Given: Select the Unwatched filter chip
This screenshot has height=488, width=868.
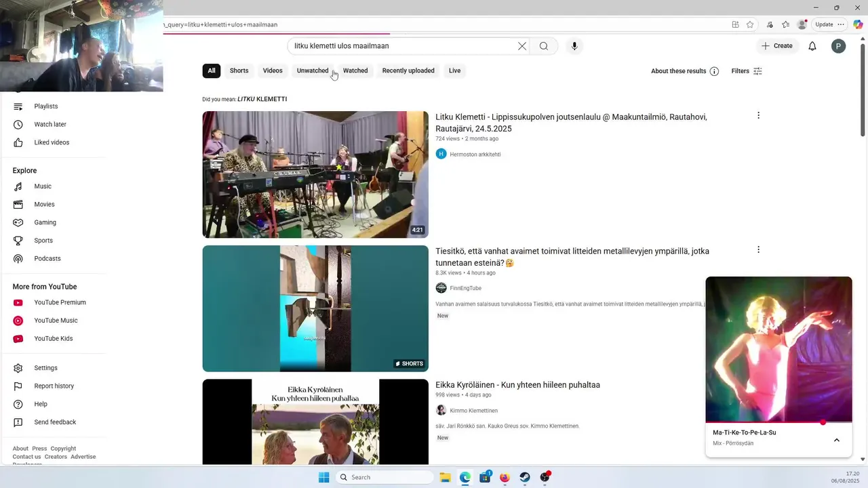Looking at the screenshot, I should 313,70.
